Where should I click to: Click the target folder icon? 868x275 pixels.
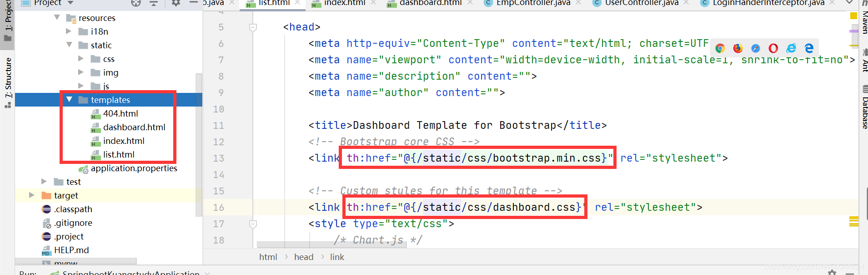tap(46, 195)
